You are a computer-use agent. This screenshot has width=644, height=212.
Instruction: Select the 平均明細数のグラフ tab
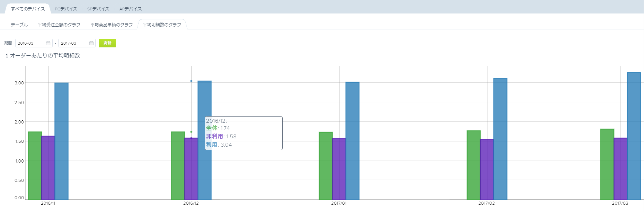[162, 25]
